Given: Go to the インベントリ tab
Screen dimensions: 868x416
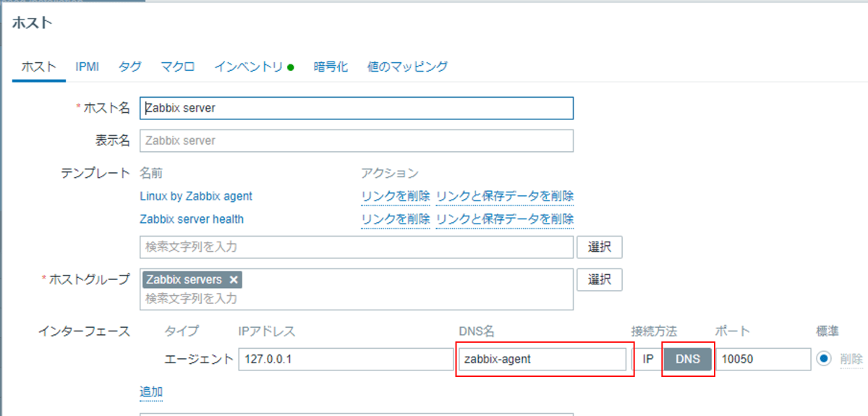Looking at the screenshot, I should pos(253,67).
